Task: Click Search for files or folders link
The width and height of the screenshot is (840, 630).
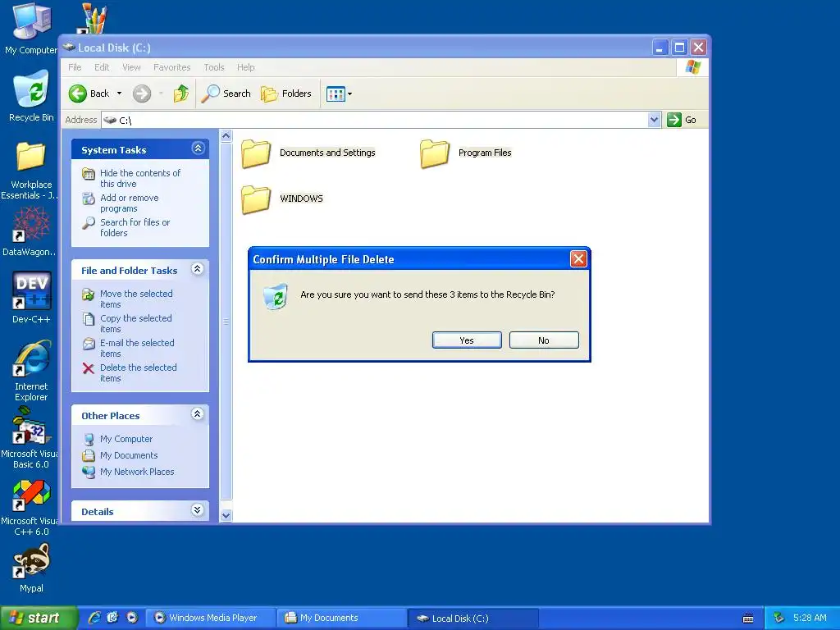Action: pos(135,228)
